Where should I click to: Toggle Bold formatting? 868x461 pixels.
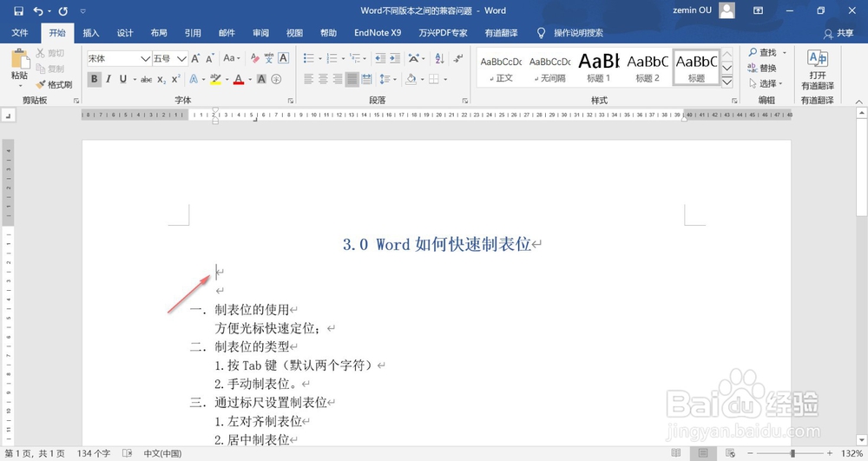(94, 79)
